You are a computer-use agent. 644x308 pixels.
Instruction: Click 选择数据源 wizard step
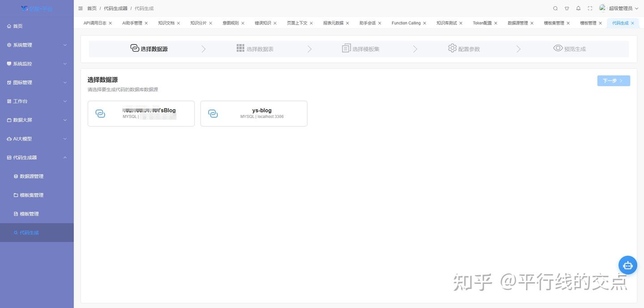pos(149,49)
